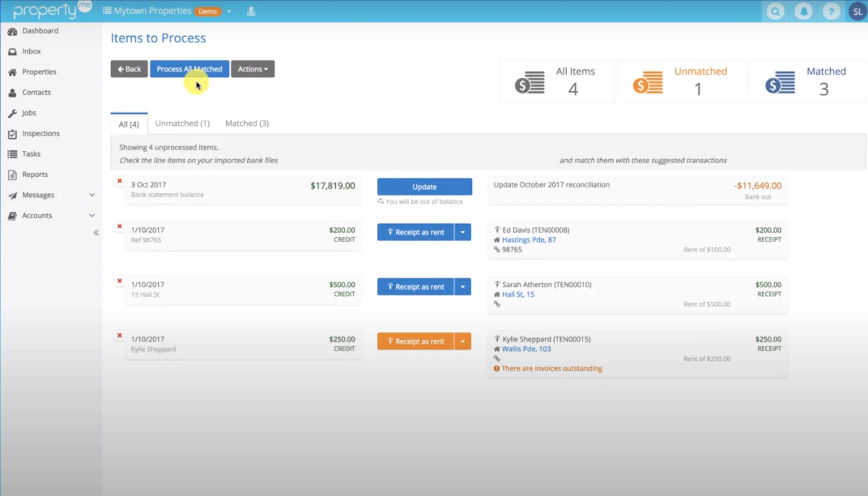Open the Actions dropdown

(253, 69)
